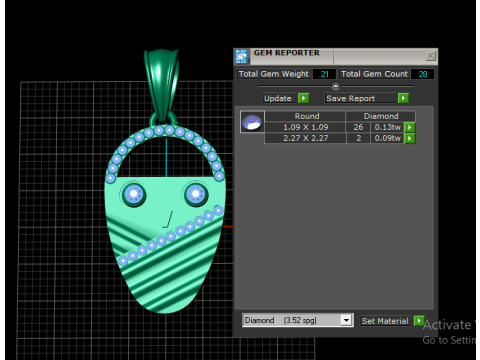Select the right large round gem on pendant
This screenshot has width=480, height=360.
click(x=196, y=194)
